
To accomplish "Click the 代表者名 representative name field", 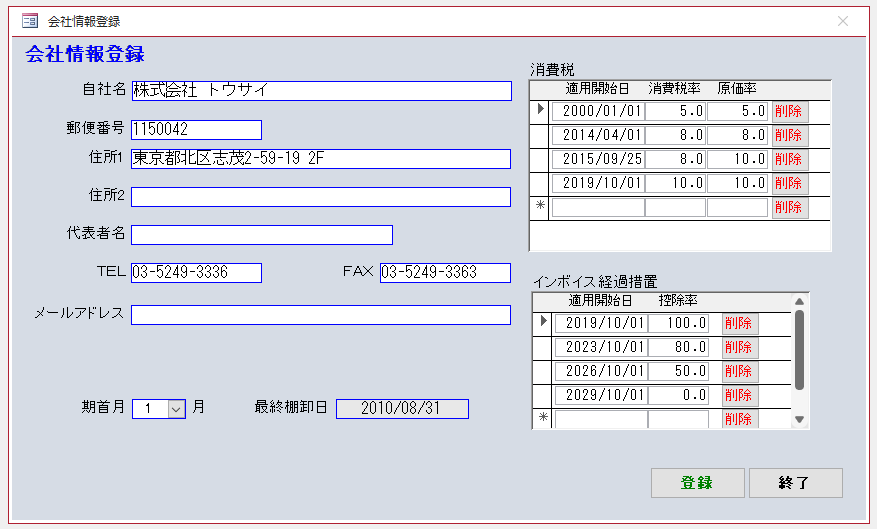I will (261, 235).
